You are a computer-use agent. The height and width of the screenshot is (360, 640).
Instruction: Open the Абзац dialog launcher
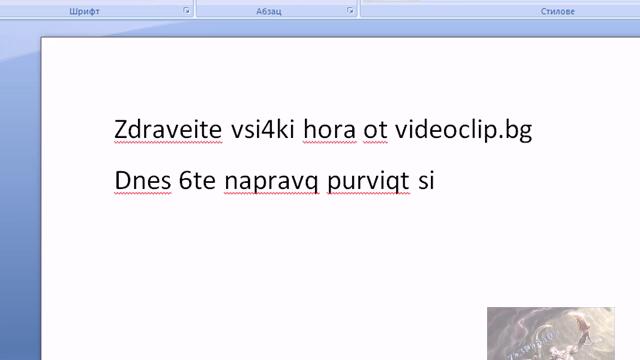350,11
